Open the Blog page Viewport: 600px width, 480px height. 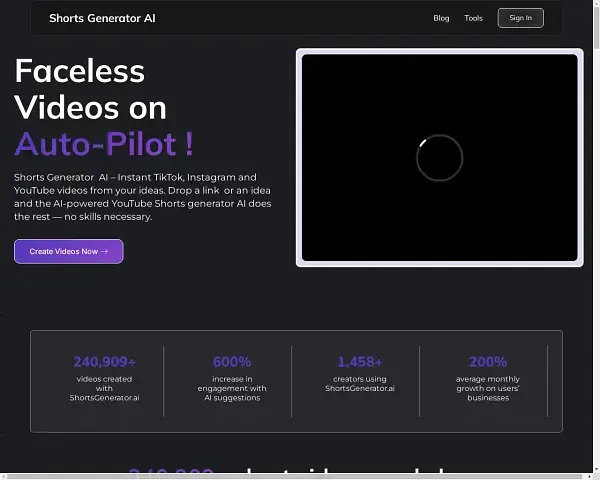pyautogui.click(x=441, y=18)
